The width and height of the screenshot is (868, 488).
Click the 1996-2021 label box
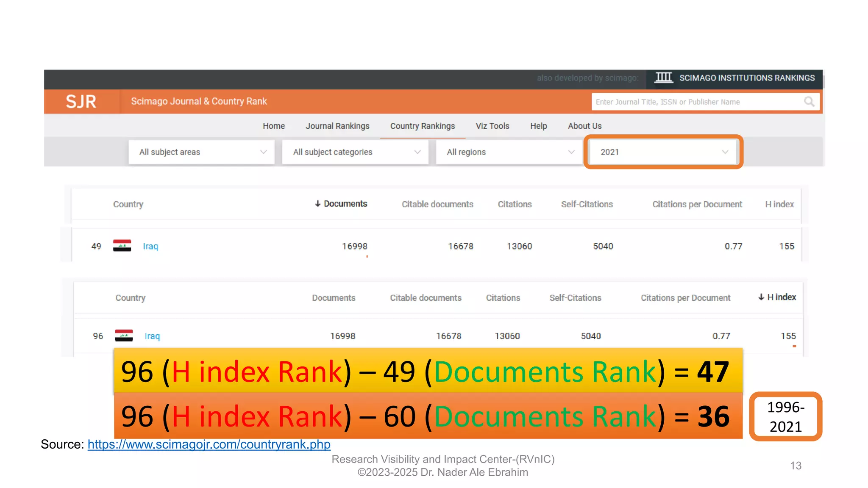[x=786, y=416]
